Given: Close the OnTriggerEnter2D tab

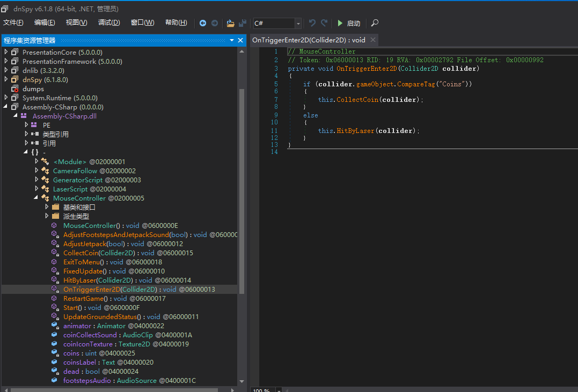Looking at the screenshot, I should point(373,40).
